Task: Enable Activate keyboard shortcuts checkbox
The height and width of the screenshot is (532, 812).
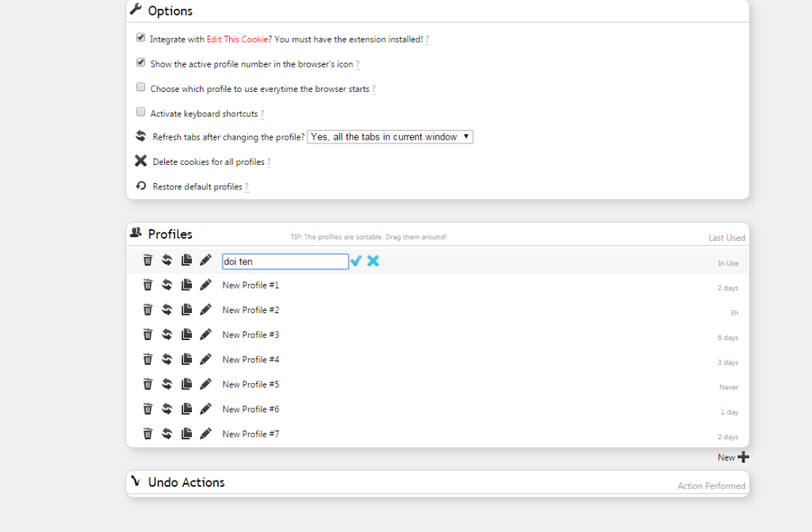Action: coord(141,112)
